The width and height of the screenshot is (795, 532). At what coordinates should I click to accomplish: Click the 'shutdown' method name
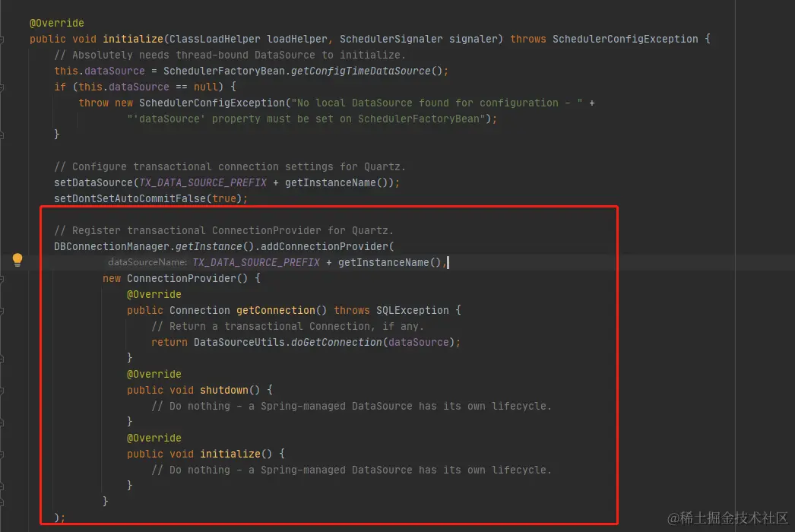coord(224,390)
